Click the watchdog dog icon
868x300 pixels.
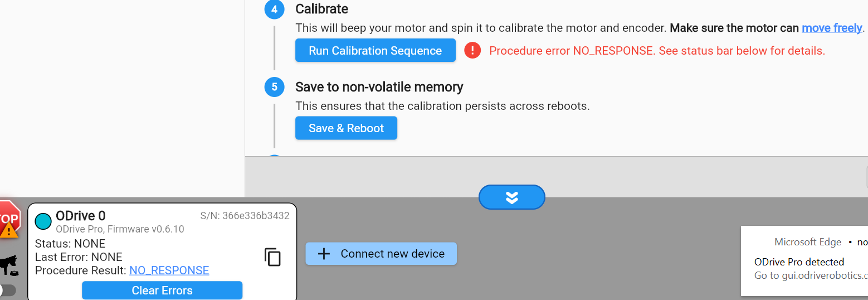[x=8, y=266]
